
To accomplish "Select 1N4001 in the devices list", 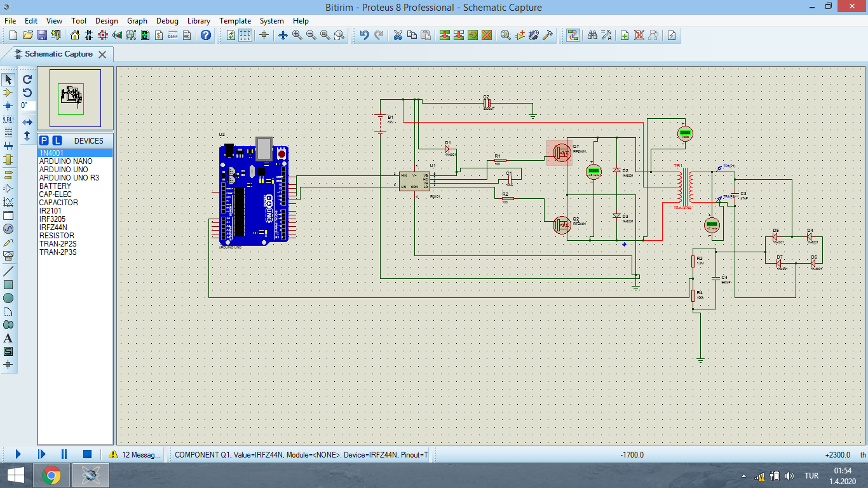I will click(x=75, y=153).
